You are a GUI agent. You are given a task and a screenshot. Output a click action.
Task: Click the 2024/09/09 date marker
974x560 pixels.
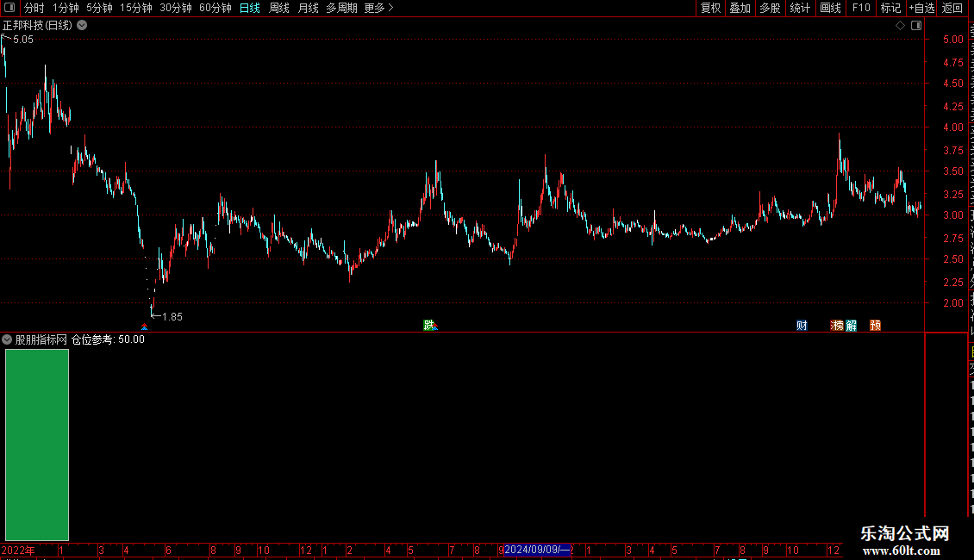point(537,550)
